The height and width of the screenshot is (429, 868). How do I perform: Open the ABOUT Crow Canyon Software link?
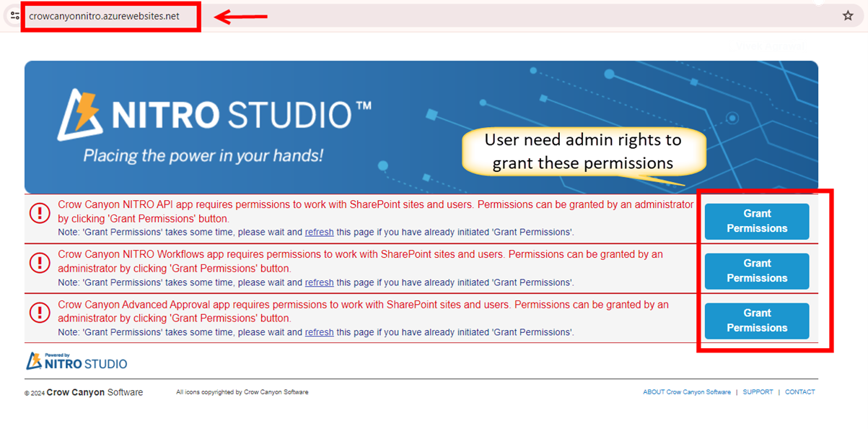pos(686,391)
